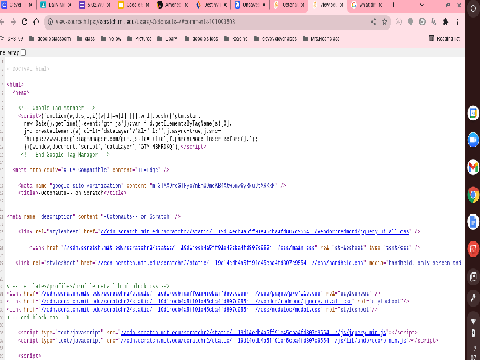Go to the browser home page
The height and width of the screenshot is (360, 480).
click(36, 22)
